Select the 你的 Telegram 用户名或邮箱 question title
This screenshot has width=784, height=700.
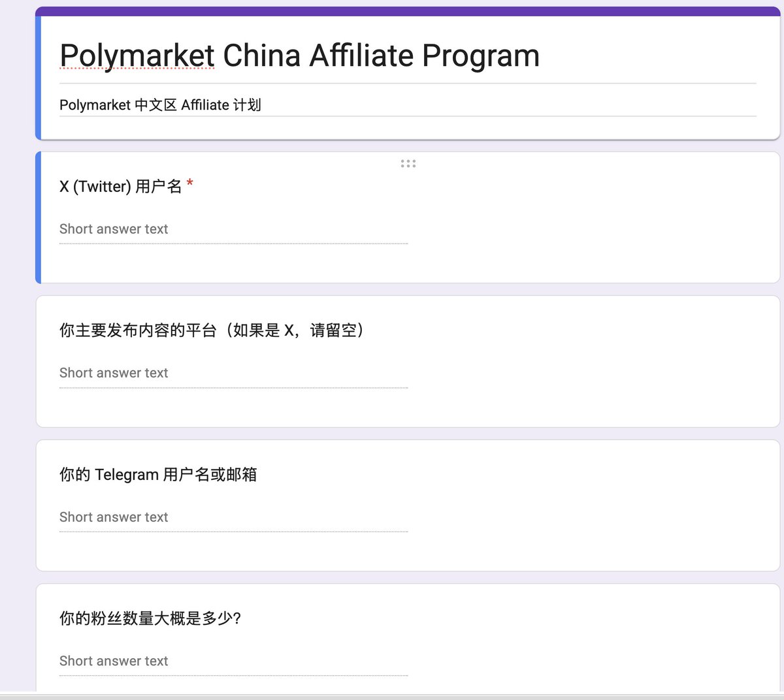tap(158, 475)
